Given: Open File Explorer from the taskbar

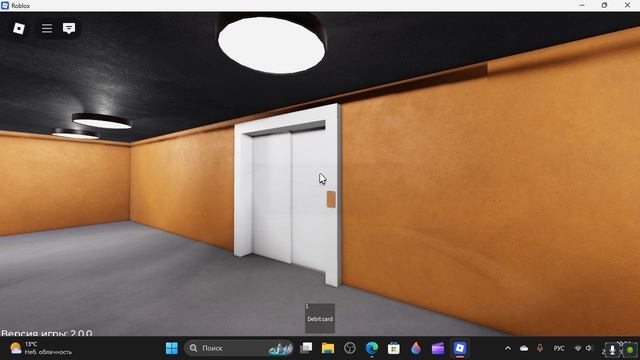Looking at the screenshot, I should (x=328, y=348).
